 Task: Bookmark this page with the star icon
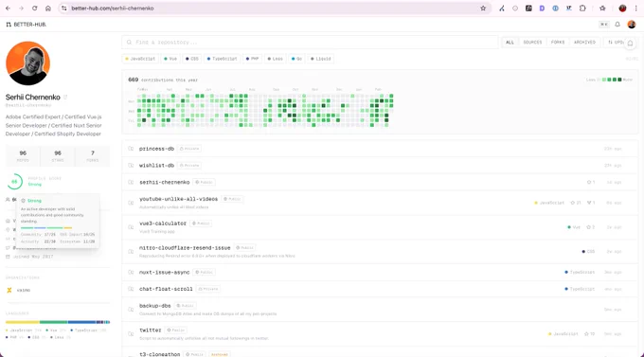[x=483, y=9]
